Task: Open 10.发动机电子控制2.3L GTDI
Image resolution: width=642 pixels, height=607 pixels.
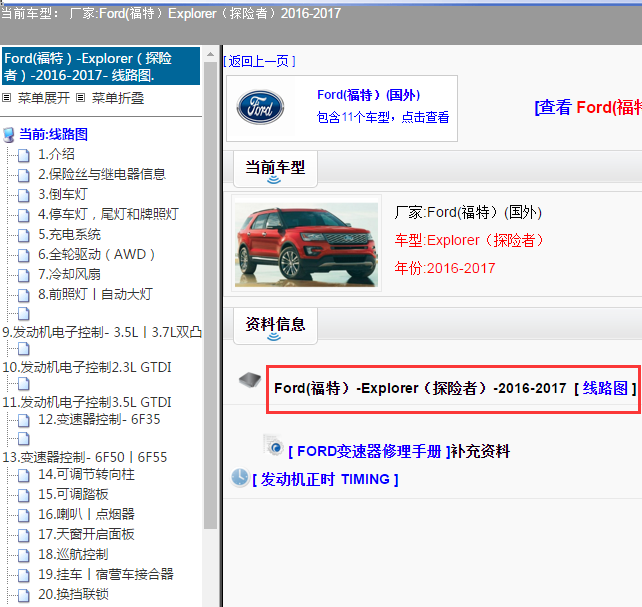Action: tap(87, 367)
